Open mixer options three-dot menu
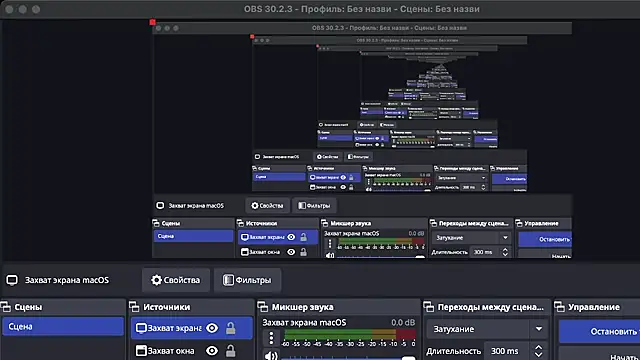The height and width of the screenshot is (360, 640). click(271, 338)
